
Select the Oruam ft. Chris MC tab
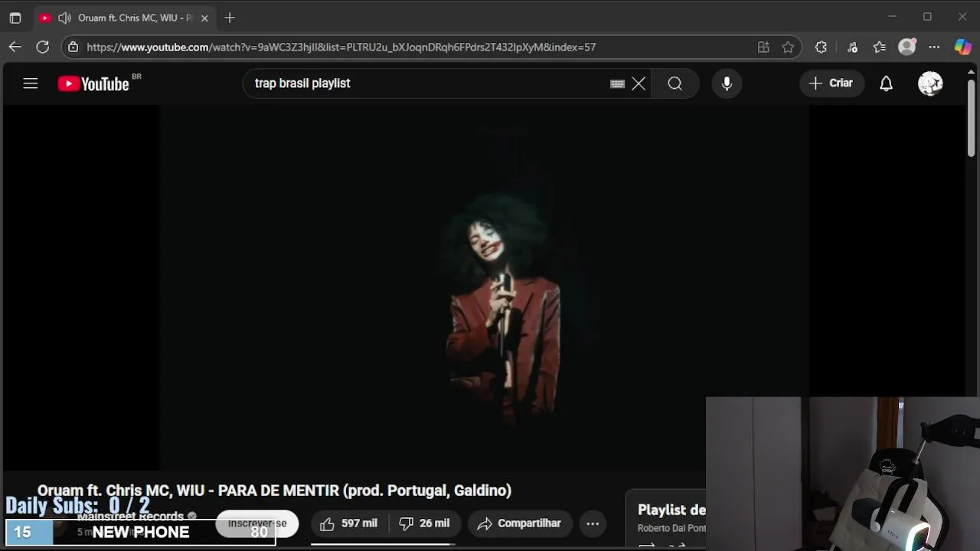(x=125, y=18)
